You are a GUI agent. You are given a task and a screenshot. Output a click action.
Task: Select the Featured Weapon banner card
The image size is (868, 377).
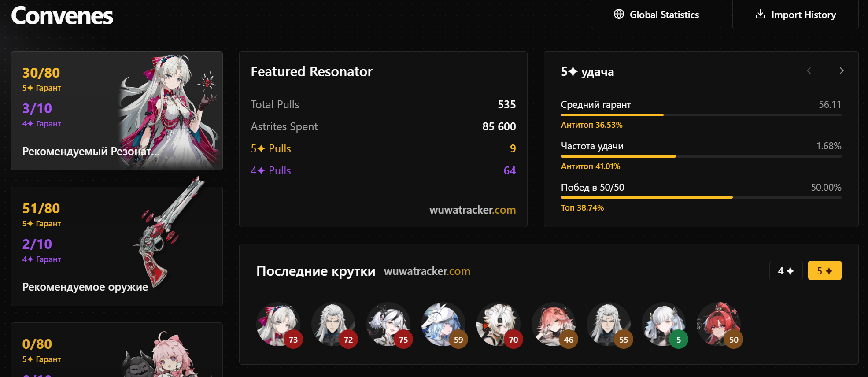tap(117, 246)
